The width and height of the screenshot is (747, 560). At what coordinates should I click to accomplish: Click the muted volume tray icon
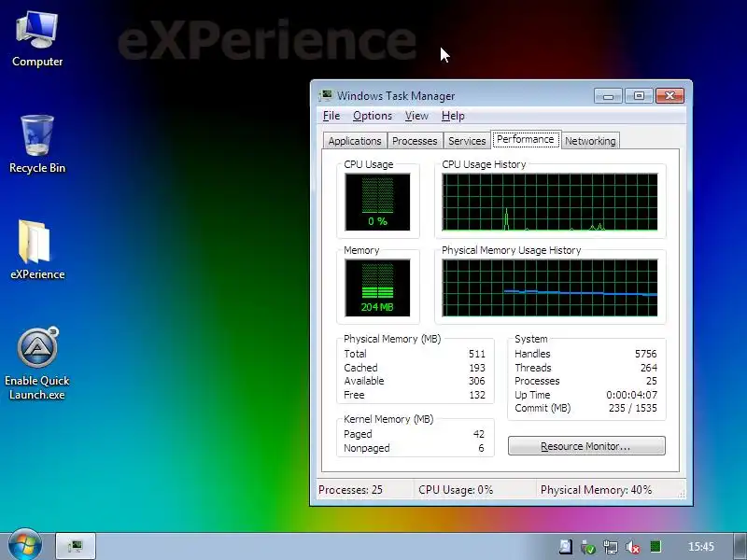(x=633, y=547)
